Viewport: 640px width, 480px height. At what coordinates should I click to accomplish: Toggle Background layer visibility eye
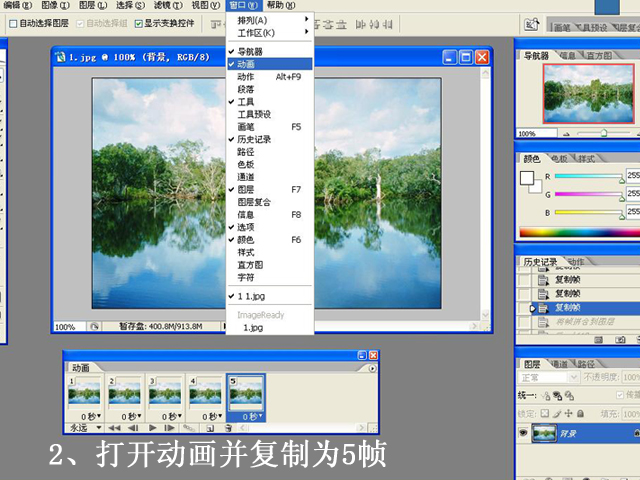click(523, 433)
